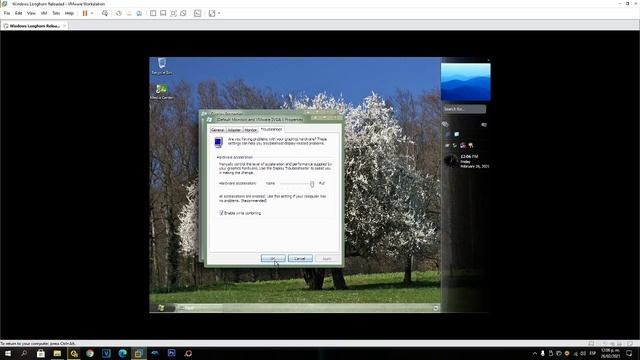Enter full screen mode via toolbar icon

pyautogui.click(x=173, y=13)
